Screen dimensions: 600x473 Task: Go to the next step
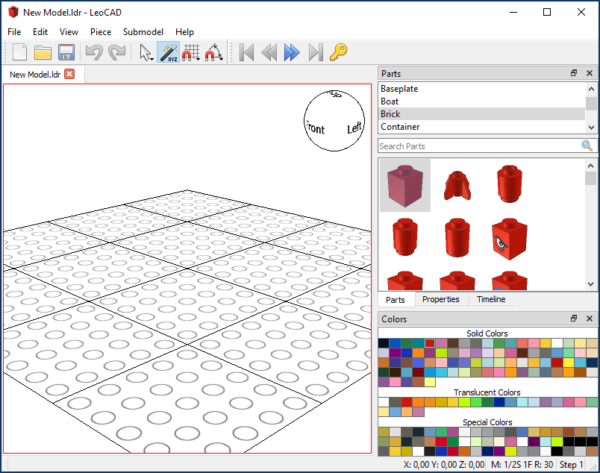click(292, 52)
